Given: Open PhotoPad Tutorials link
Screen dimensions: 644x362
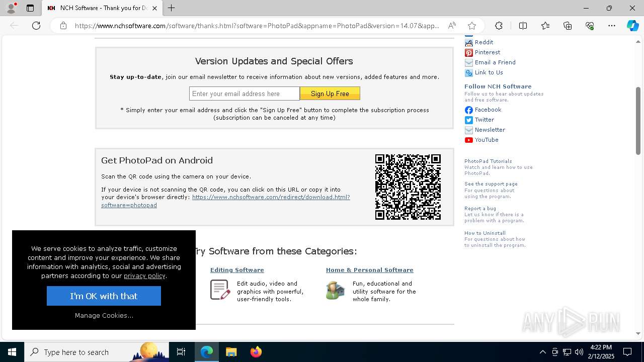Looking at the screenshot, I should pyautogui.click(x=488, y=161).
